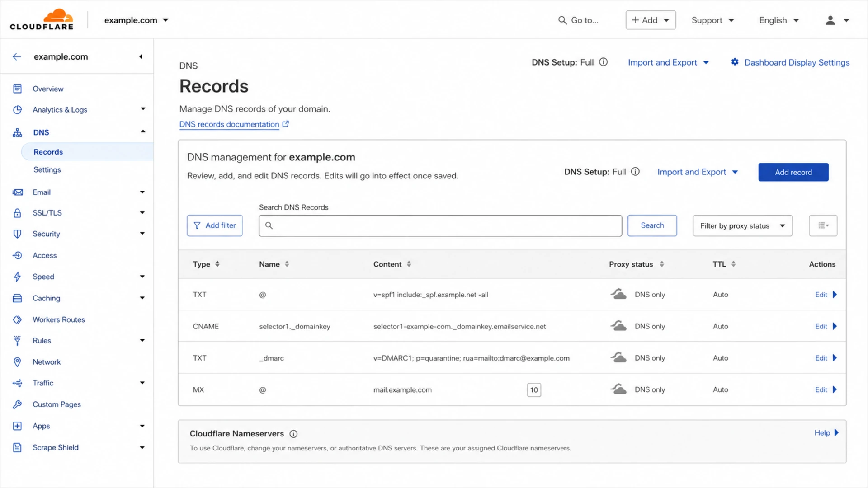
Task: Open Filter by proxy status dropdown
Action: coord(742,225)
